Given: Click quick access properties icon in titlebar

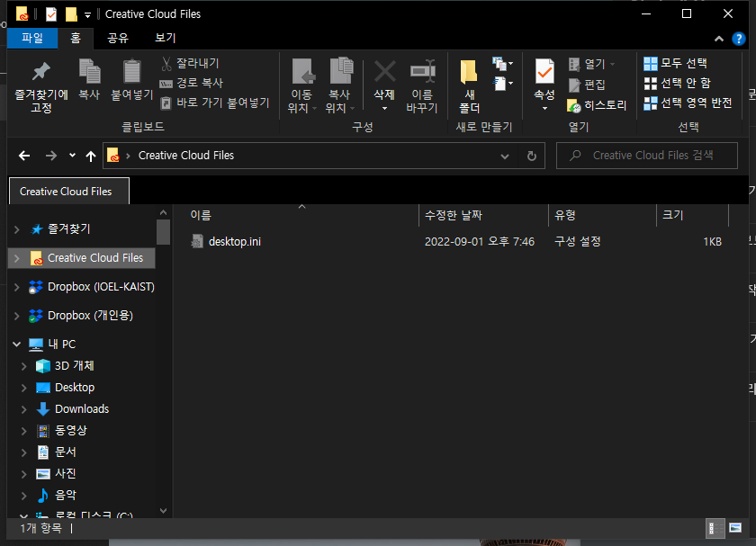Looking at the screenshot, I should pyautogui.click(x=51, y=14).
